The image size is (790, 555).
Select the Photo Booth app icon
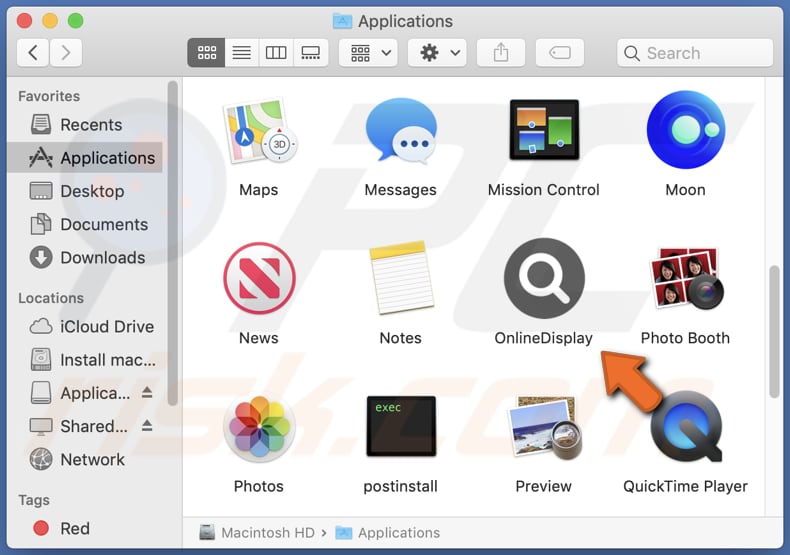click(x=686, y=278)
